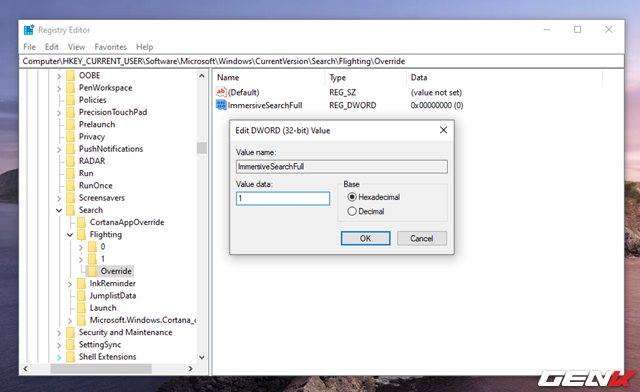Expand the PushNotifications tree node
The image size is (640, 392).
[x=59, y=150]
